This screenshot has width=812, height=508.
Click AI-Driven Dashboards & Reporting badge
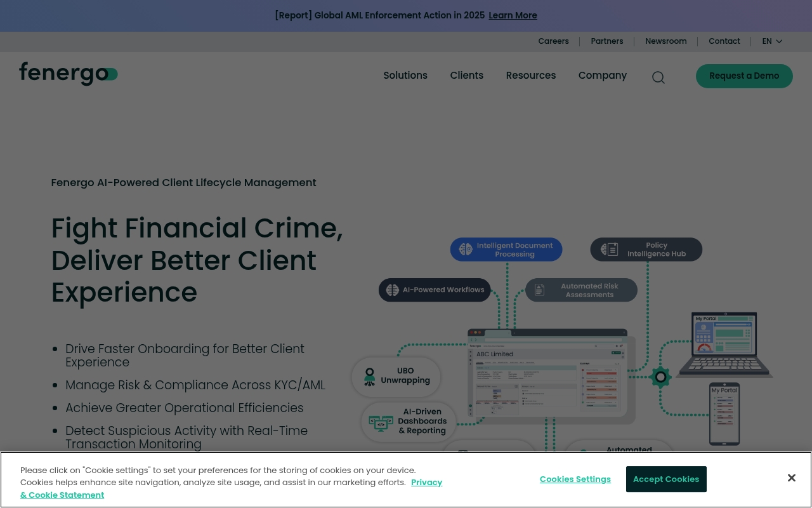(409, 422)
